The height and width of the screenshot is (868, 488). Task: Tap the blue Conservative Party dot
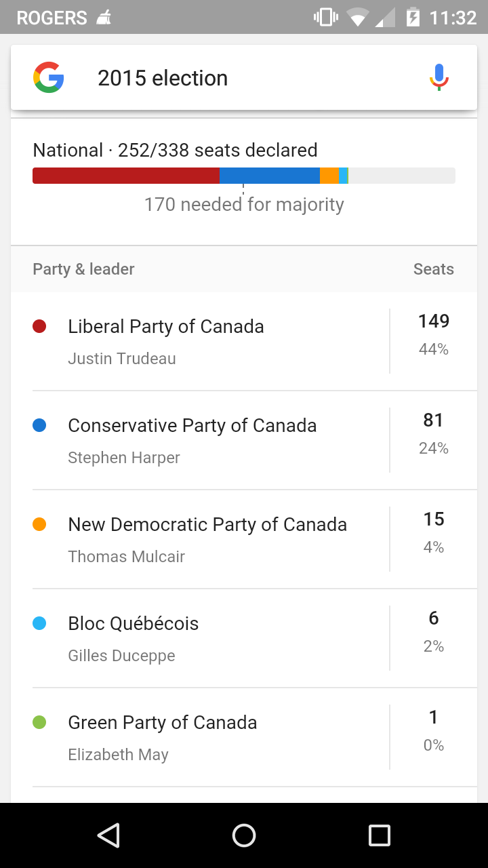[39, 425]
